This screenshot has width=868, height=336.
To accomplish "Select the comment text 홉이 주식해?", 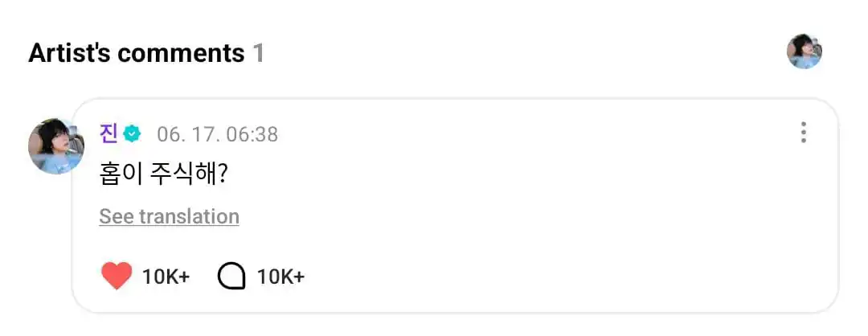I will tap(165, 175).
